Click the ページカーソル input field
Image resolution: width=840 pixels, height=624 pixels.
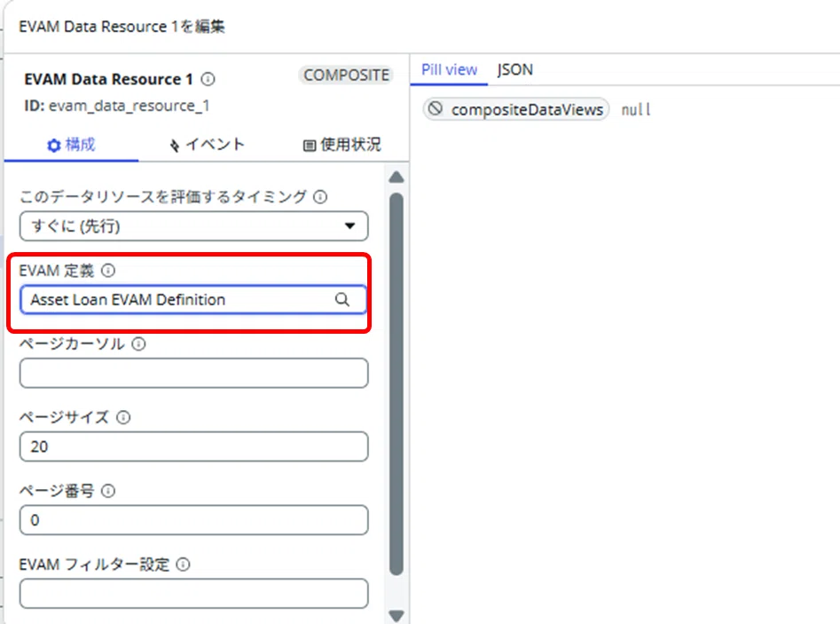[194, 373]
